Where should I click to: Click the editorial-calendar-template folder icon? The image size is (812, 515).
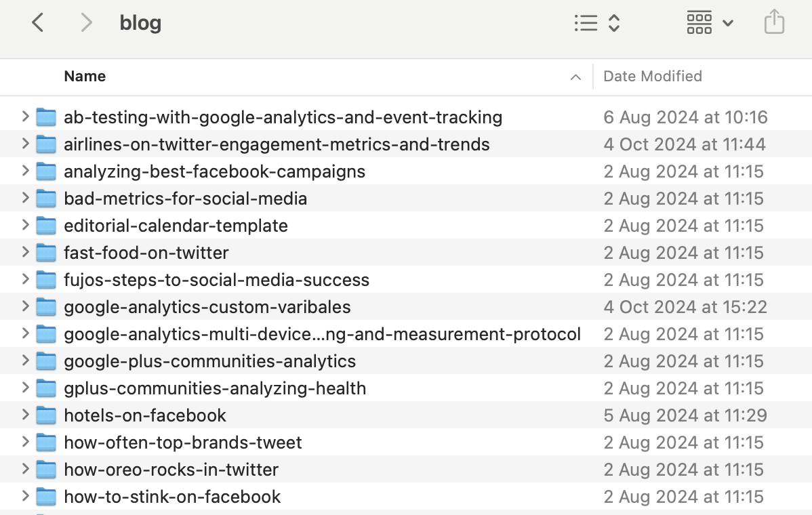(46, 226)
